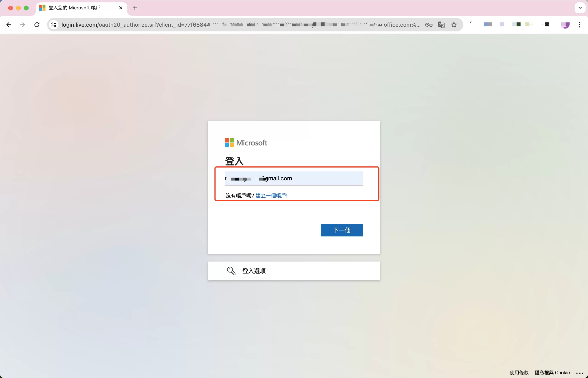Expand the footer ellipsis more options
588x378 pixels.
pos(580,373)
